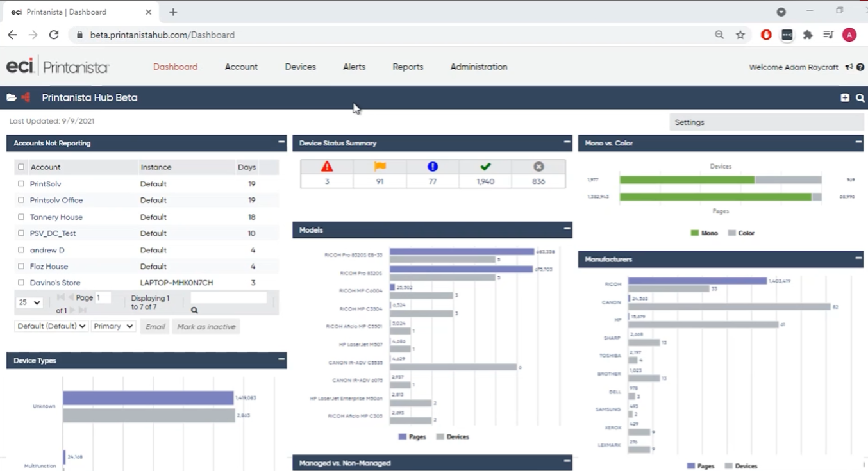Check the PrintSolv account checkbox
The image size is (868, 471).
21,184
